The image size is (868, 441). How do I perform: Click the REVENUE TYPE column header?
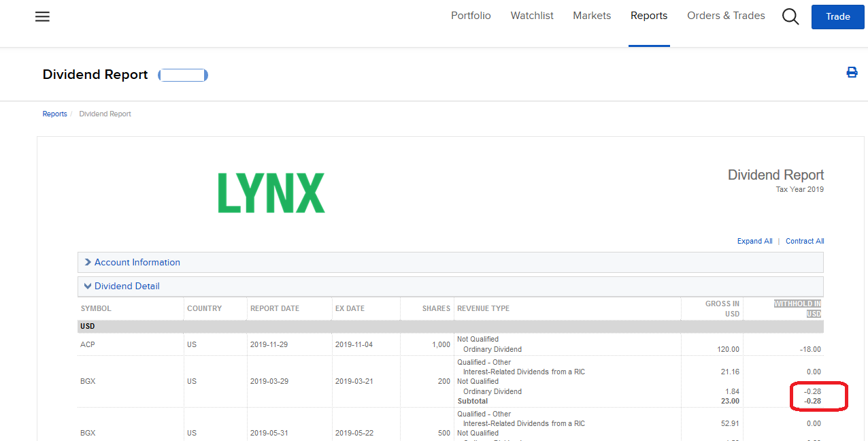(x=483, y=308)
